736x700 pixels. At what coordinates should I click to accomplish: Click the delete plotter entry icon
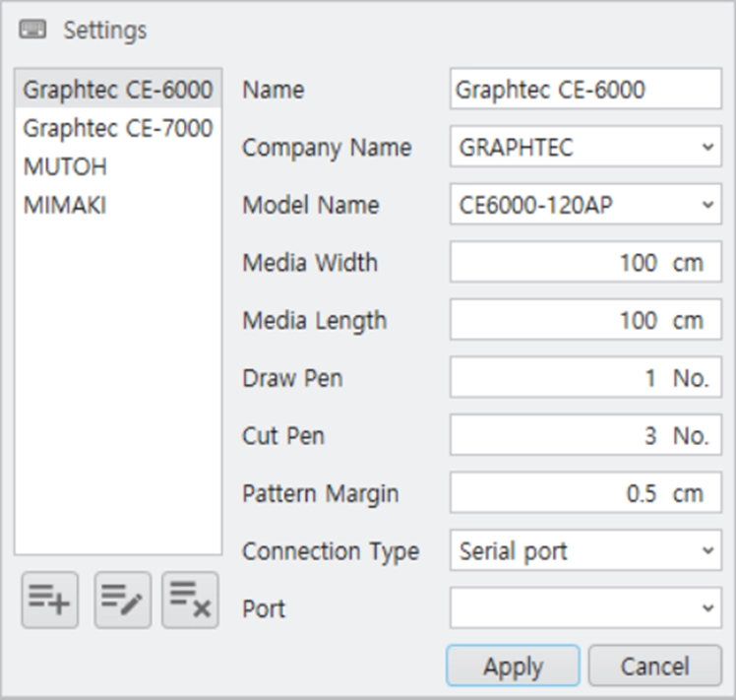tap(190, 600)
